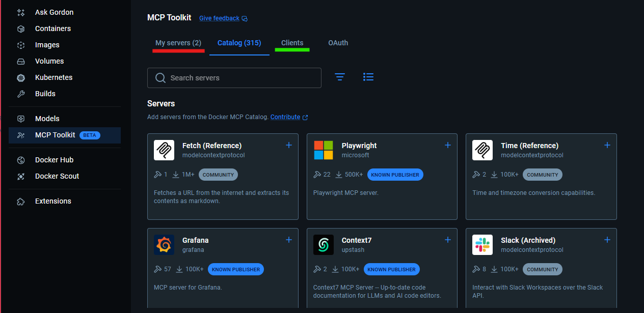Add the Time (Reference) server with plus
644x313 pixels.
[x=607, y=145]
